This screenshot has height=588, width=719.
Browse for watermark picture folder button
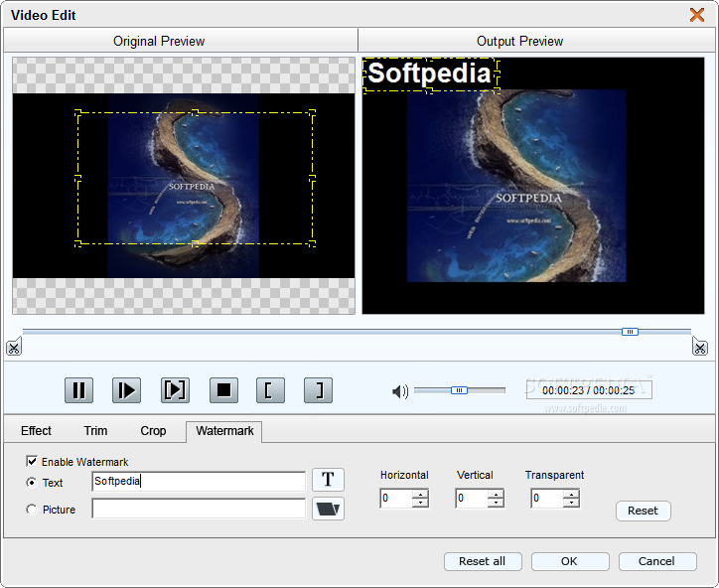click(328, 509)
